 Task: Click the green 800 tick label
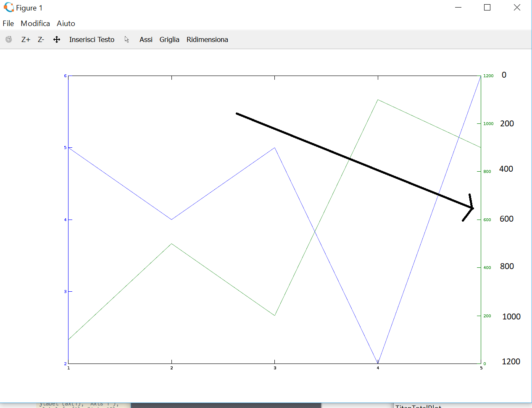click(487, 172)
